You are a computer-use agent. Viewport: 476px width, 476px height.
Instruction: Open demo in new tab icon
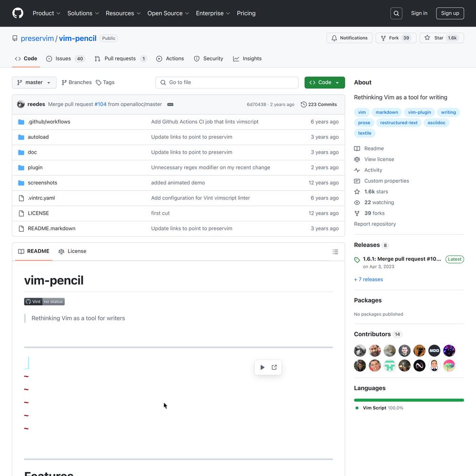[x=274, y=367]
